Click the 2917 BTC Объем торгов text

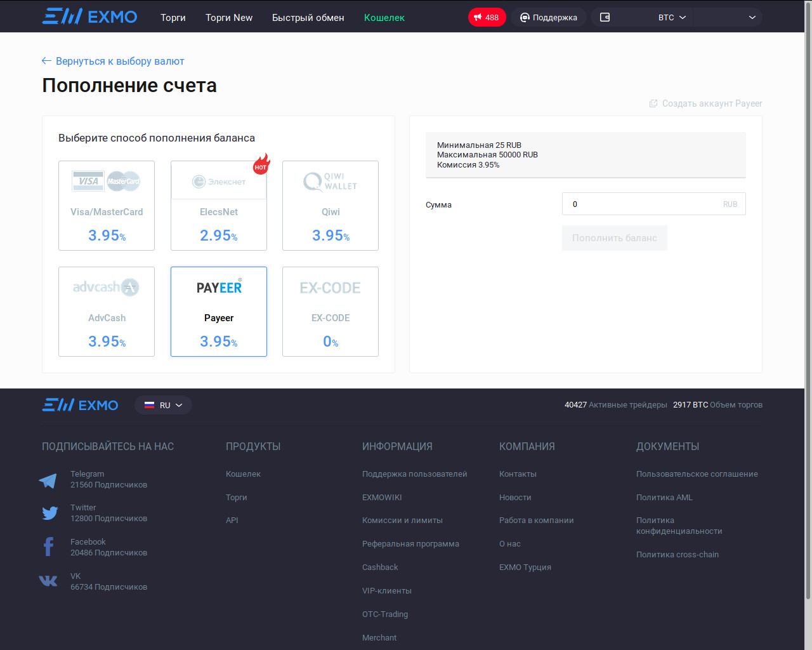click(x=717, y=405)
